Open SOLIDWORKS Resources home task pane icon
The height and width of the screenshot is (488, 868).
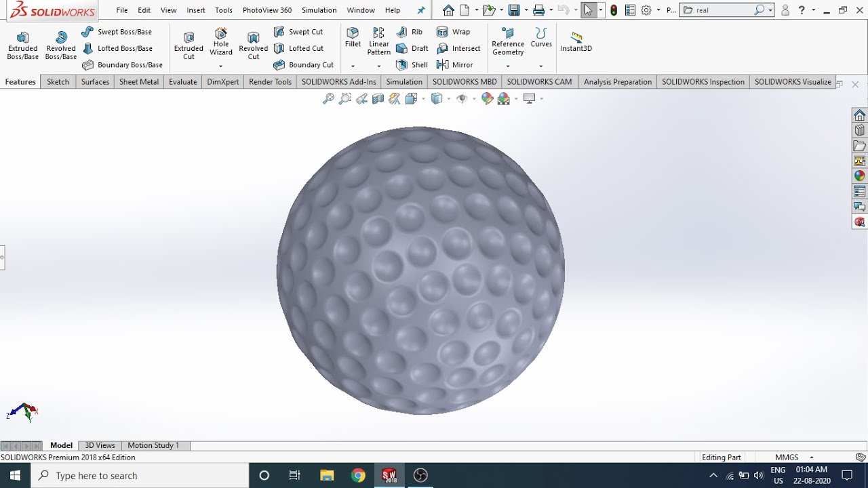(x=860, y=115)
